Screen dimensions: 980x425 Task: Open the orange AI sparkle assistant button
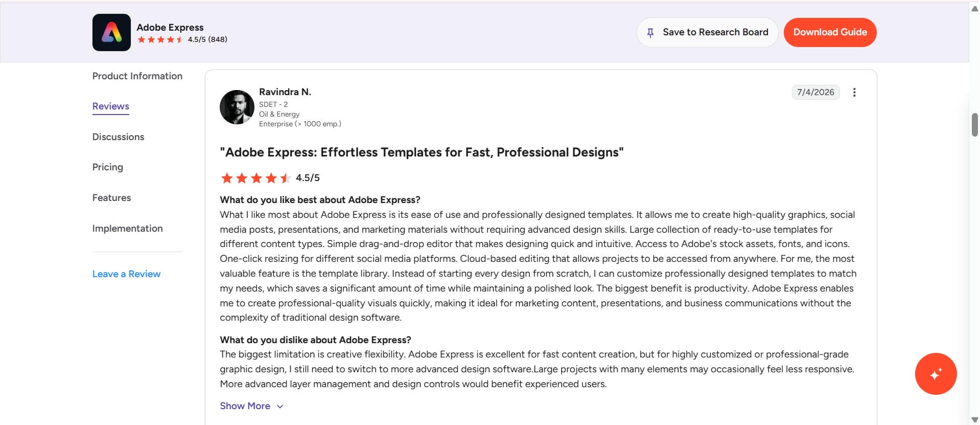[x=936, y=374]
